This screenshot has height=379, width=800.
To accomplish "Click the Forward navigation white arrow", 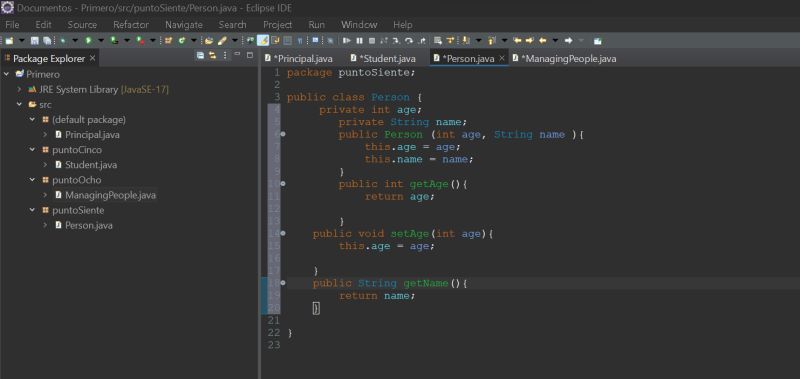I will (x=569, y=40).
